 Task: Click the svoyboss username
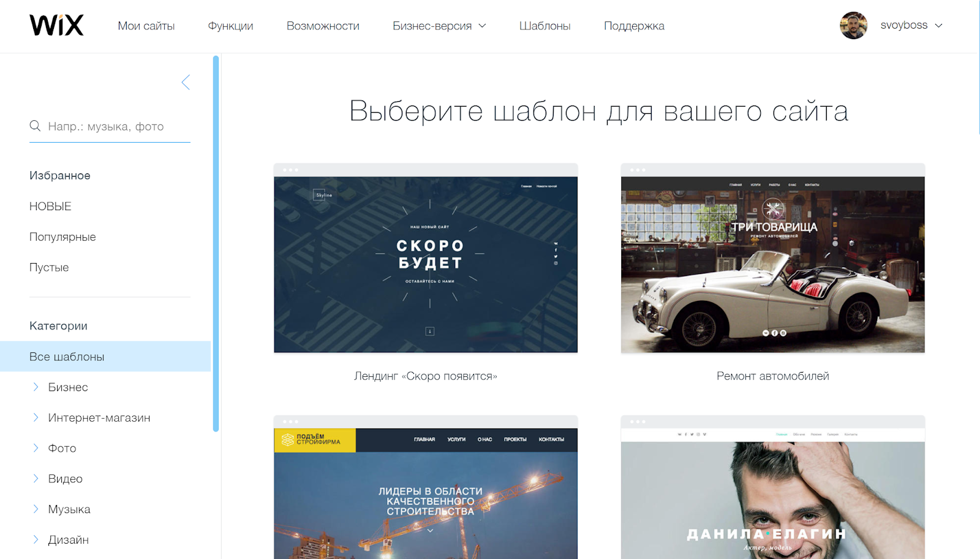point(904,25)
